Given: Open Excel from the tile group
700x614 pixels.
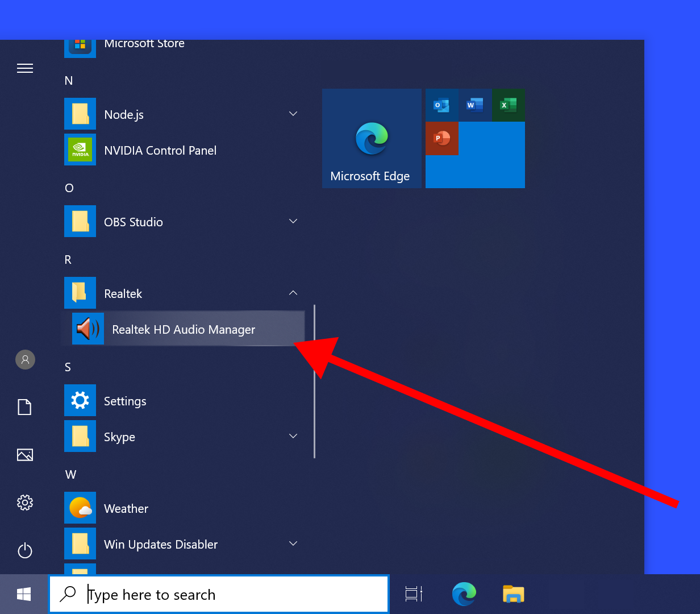Looking at the screenshot, I should [509, 105].
